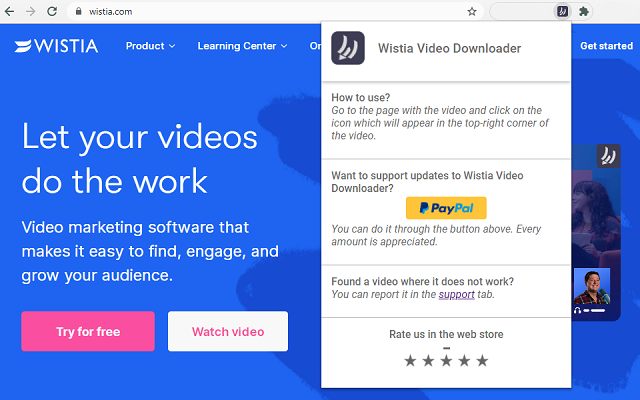Open the Chrome extensions puzzle icon
Screen dimensions: 640x400
point(584,11)
